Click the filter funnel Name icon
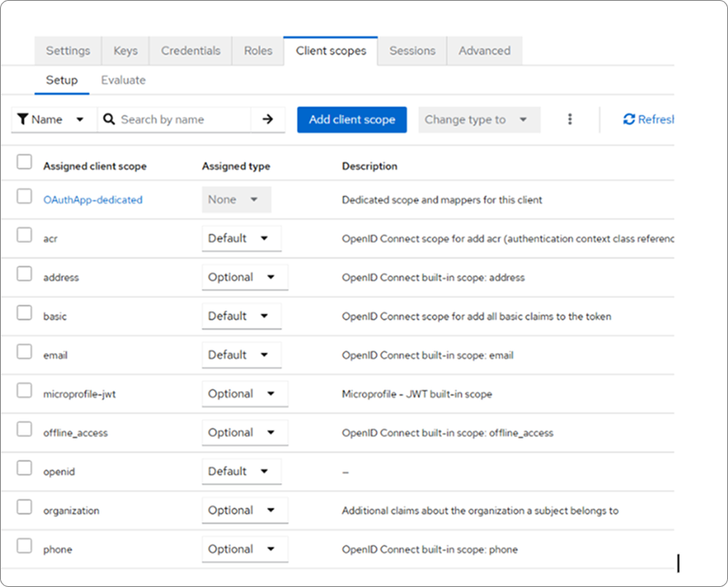The width and height of the screenshot is (728, 587). 23,120
